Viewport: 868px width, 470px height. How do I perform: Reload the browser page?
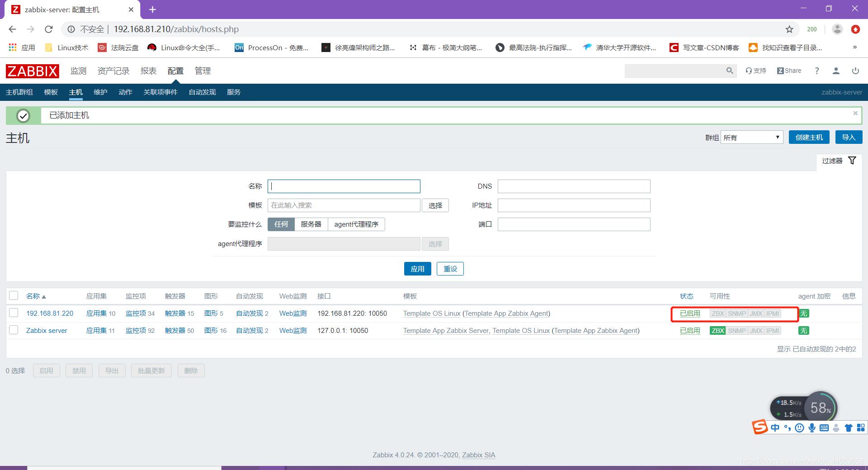49,29
